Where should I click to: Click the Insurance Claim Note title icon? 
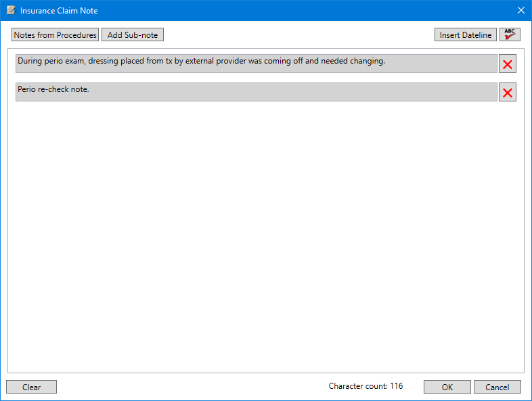[x=12, y=10]
